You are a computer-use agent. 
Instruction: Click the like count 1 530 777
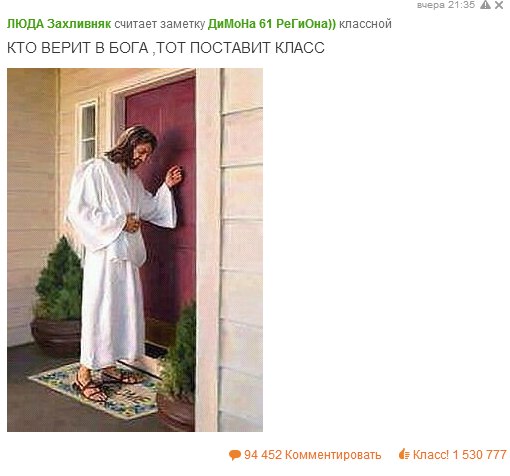479,455
